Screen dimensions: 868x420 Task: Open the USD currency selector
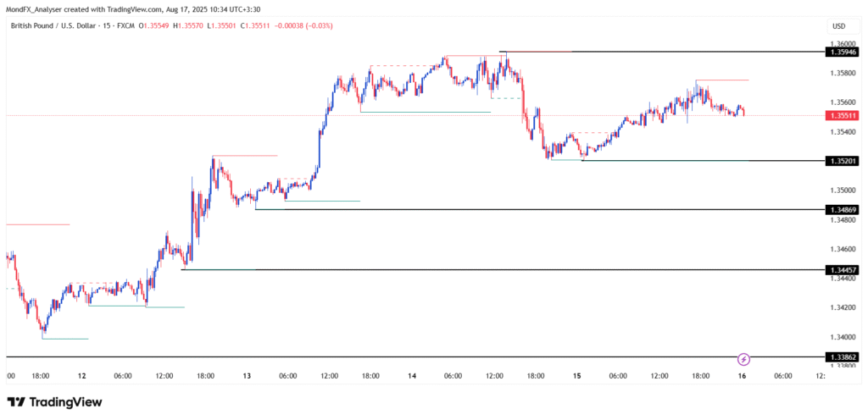pyautogui.click(x=839, y=25)
